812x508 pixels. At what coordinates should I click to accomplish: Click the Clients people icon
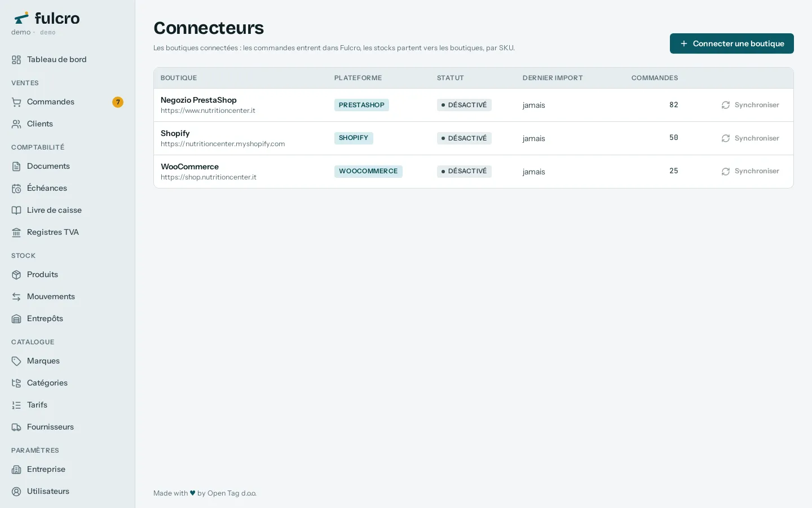click(x=16, y=124)
